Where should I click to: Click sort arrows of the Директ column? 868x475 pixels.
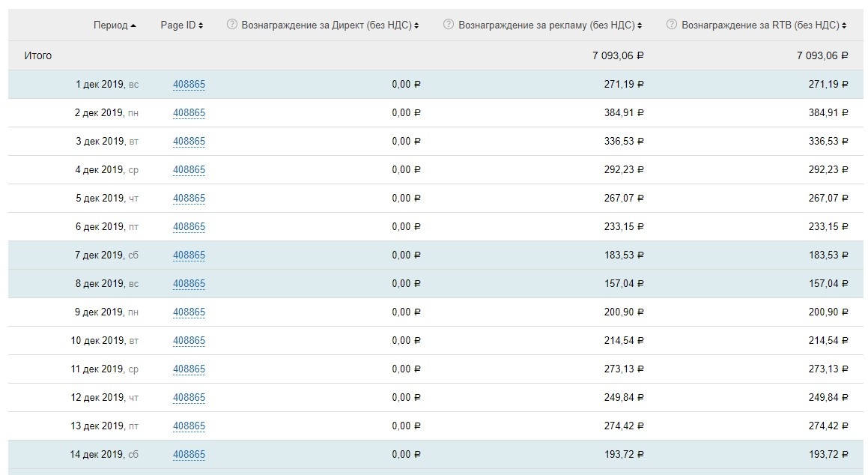coord(416,25)
